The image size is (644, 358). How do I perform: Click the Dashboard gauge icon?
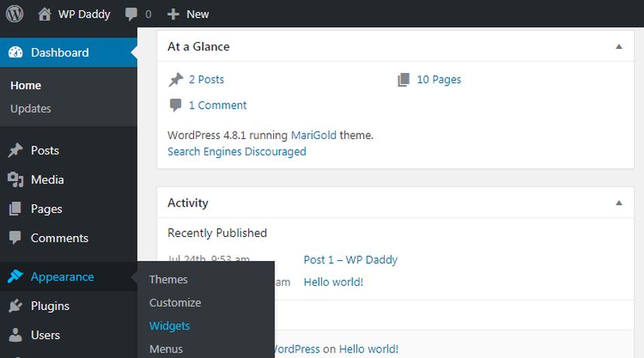click(x=16, y=52)
